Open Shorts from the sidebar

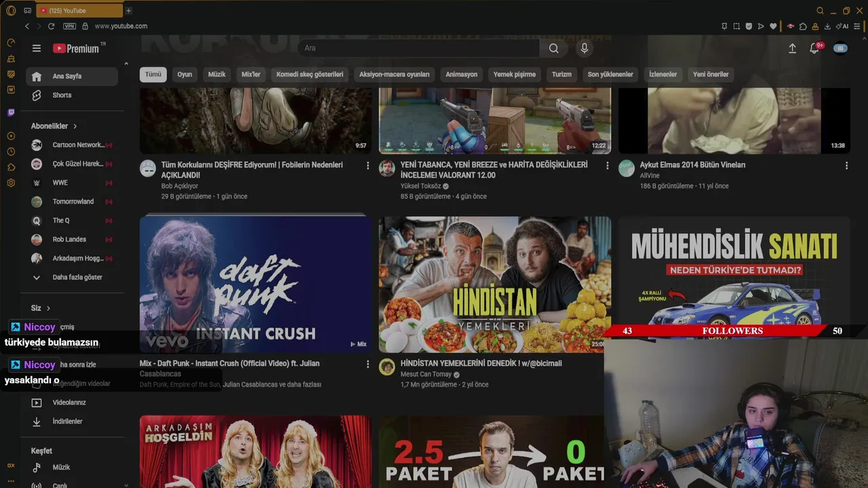coord(72,96)
